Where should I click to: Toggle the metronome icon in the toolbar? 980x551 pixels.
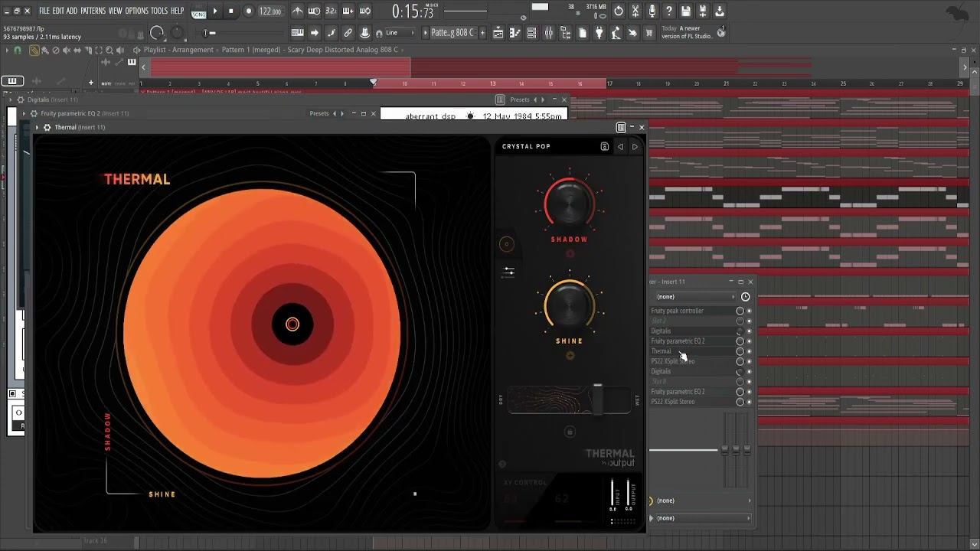click(298, 11)
